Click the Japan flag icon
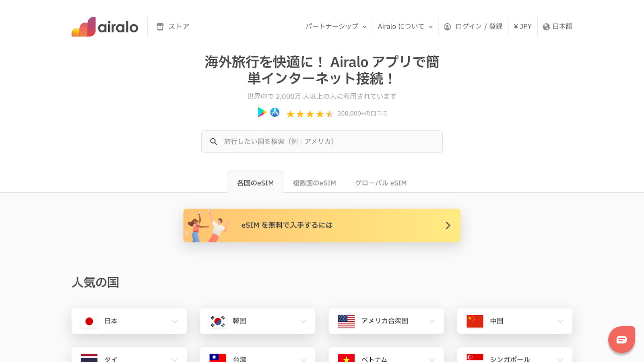The width and height of the screenshot is (644, 362). click(89, 321)
